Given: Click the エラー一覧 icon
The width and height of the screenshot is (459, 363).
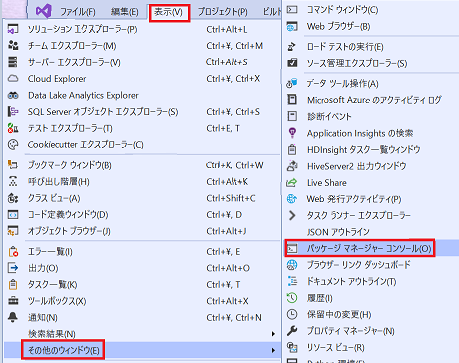Looking at the screenshot, I should (13, 252).
